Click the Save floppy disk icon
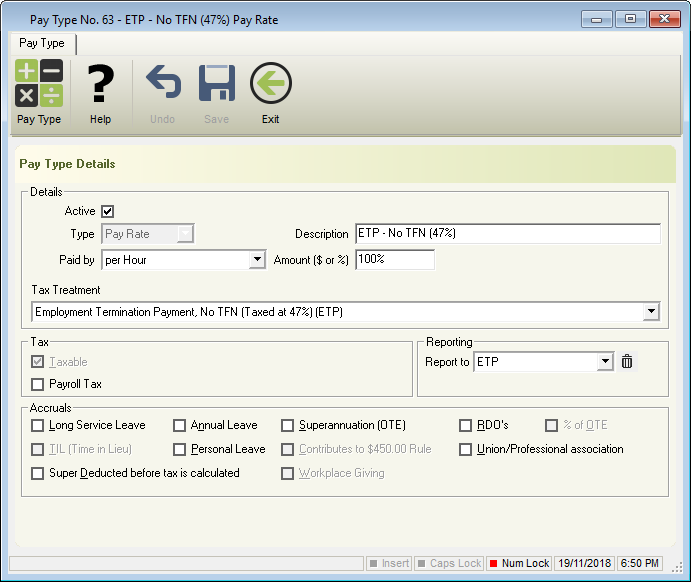 coord(216,83)
